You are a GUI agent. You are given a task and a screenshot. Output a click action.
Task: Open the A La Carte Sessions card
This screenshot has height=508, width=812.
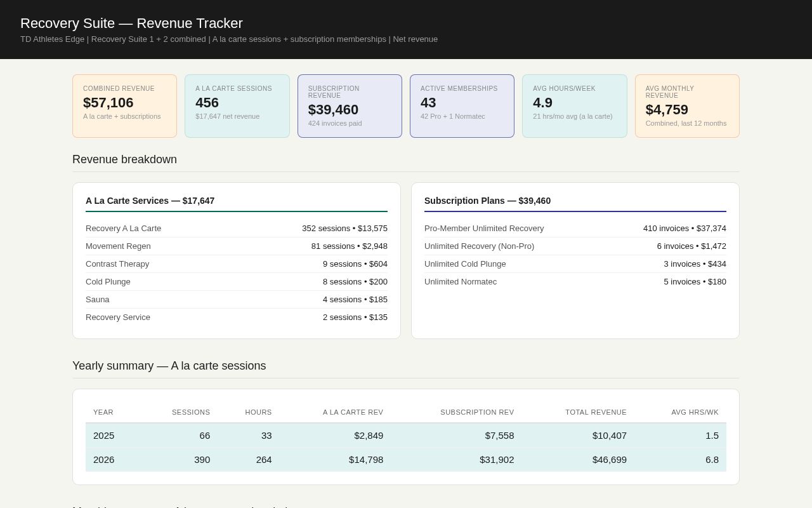(x=237, y=106)
